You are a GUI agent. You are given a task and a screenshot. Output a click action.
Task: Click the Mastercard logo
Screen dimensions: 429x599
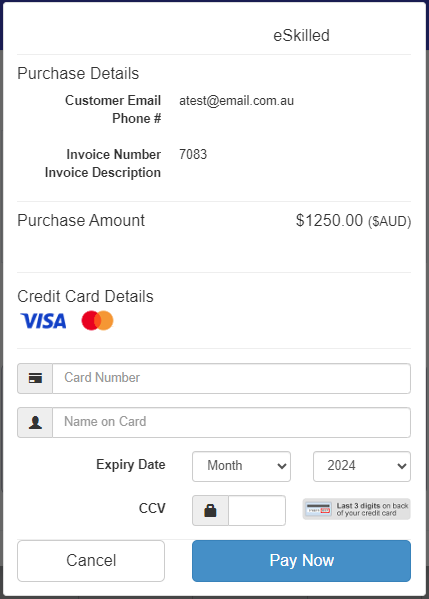pyautogui.click(x=97, y=321)
